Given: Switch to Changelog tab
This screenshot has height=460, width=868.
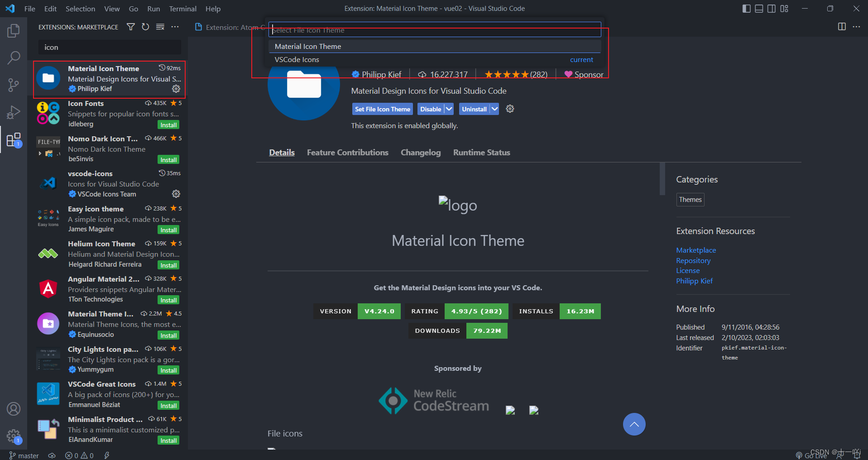Looking at the screenshot, I should [x=420, y=153].
